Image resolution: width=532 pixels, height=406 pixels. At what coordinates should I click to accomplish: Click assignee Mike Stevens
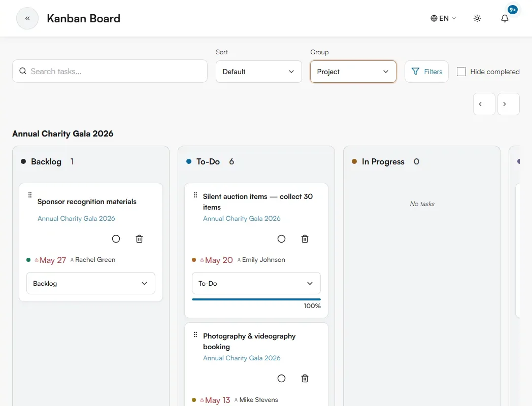click(258, 400)
